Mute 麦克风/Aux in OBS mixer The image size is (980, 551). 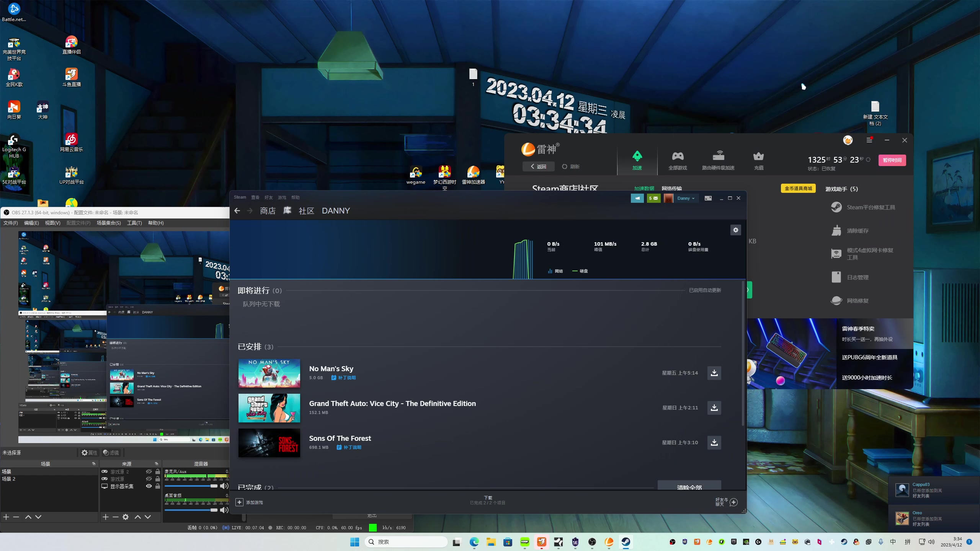[224, 486]
